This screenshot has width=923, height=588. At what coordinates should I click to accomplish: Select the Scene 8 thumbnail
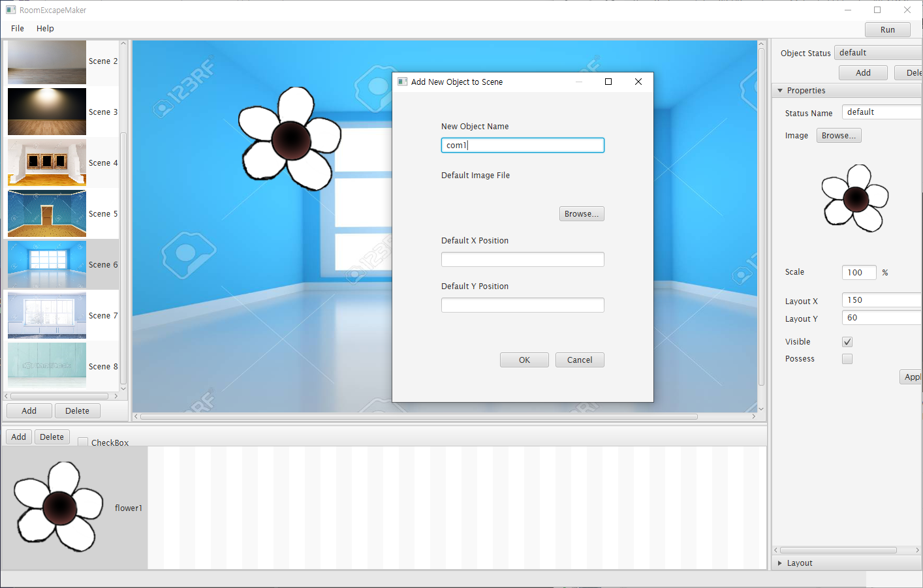[47, 366]
